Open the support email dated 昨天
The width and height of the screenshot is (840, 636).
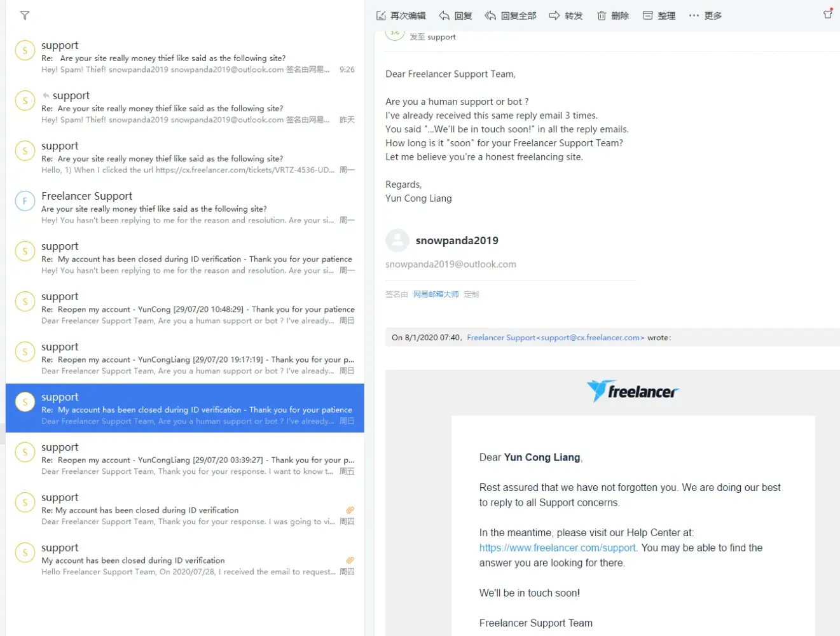pyautogui.click(x=184, y=107)
